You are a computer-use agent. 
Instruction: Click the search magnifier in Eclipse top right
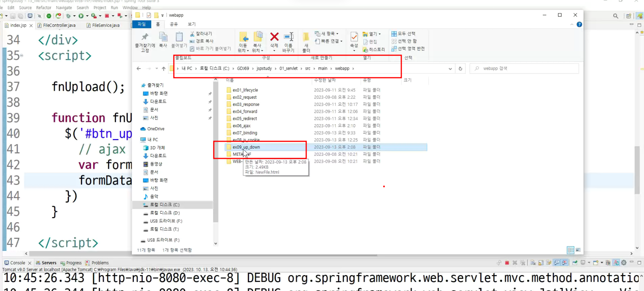(x=615, y=16)
